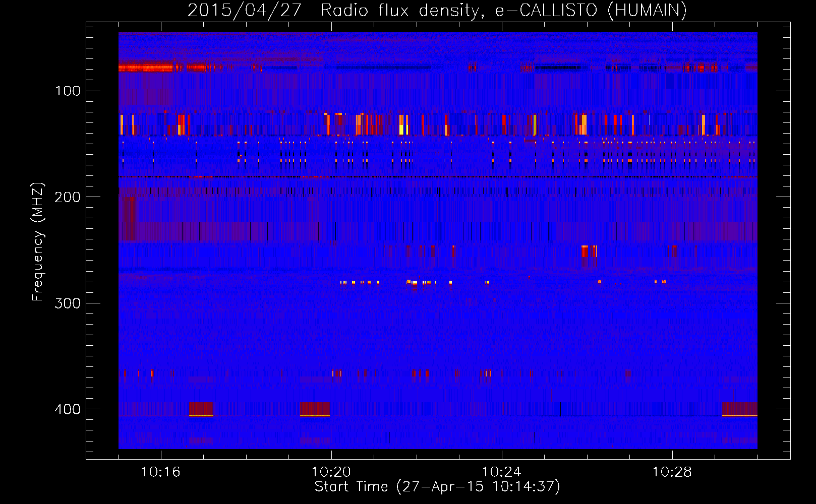This screenshot has height=504, width=816.
Task: Click the 'Start Time (27-Apr-15 10:14:37)' label
Action: click(437, 486)
